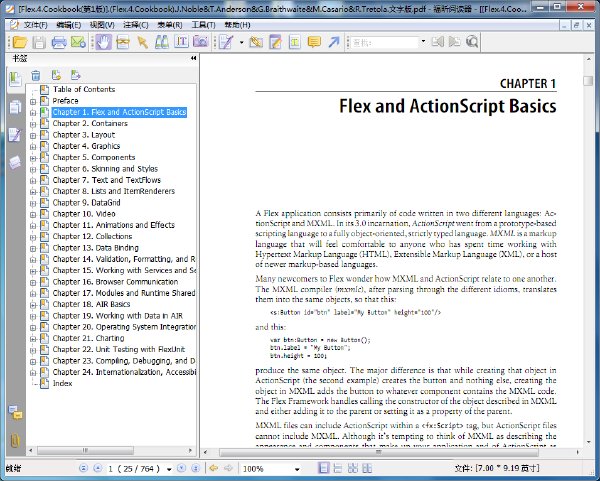
Task: Jump to Chapter 16. Browser Communication bookmark
Action: pyautogui.click(x=115, y=282)
